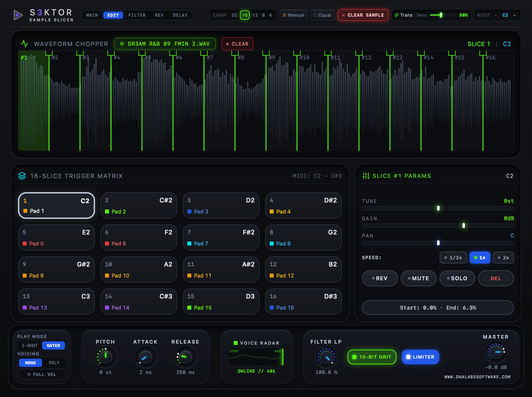Select 1-Shot play mode
This screenshot has height=397, width=532.
point(30,346)
